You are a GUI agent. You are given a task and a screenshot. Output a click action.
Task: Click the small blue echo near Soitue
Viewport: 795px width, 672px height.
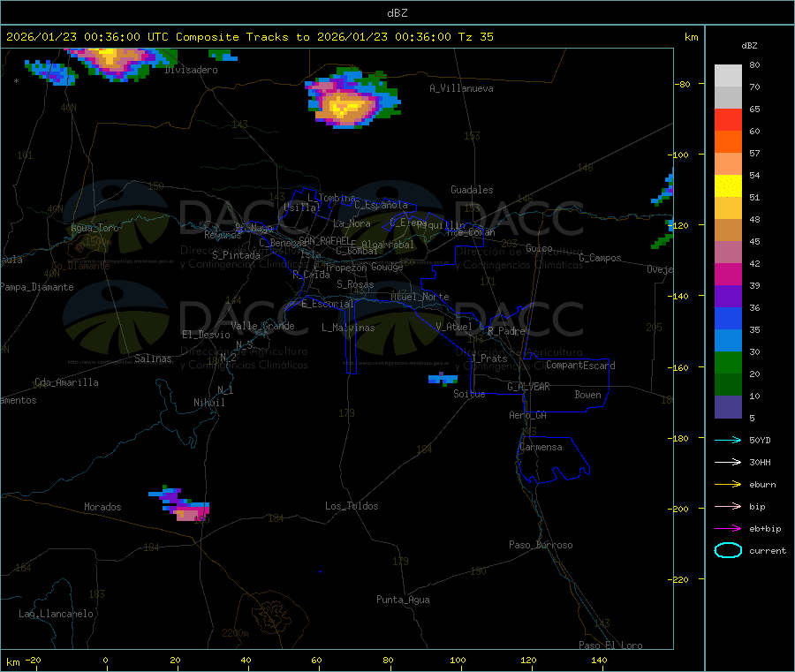point(443,379)
